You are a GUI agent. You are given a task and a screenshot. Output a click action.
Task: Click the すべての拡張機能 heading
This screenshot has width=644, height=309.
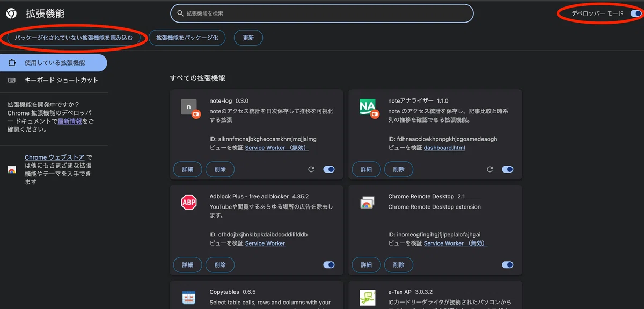click(197, 78)
